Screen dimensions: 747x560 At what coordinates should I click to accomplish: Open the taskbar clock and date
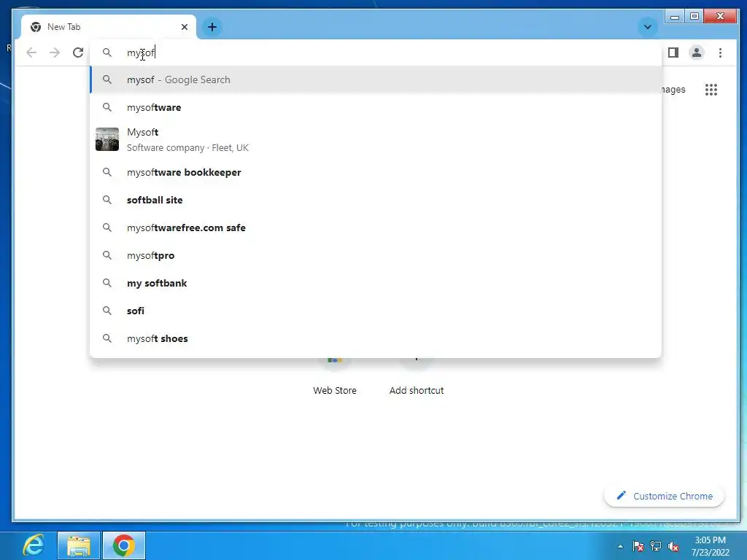pos(711,546)
